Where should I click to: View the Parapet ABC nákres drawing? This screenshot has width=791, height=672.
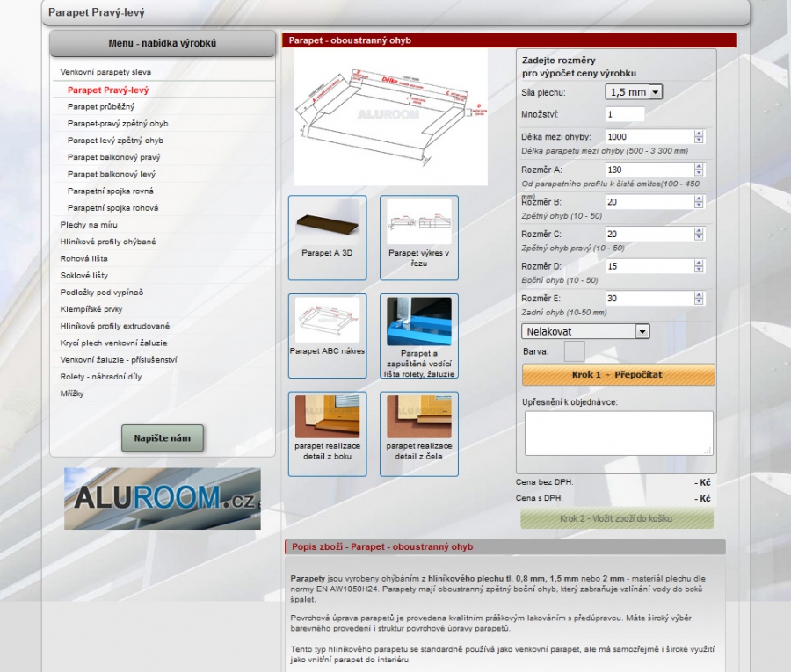pyautogui.click(x=327, y=335)
